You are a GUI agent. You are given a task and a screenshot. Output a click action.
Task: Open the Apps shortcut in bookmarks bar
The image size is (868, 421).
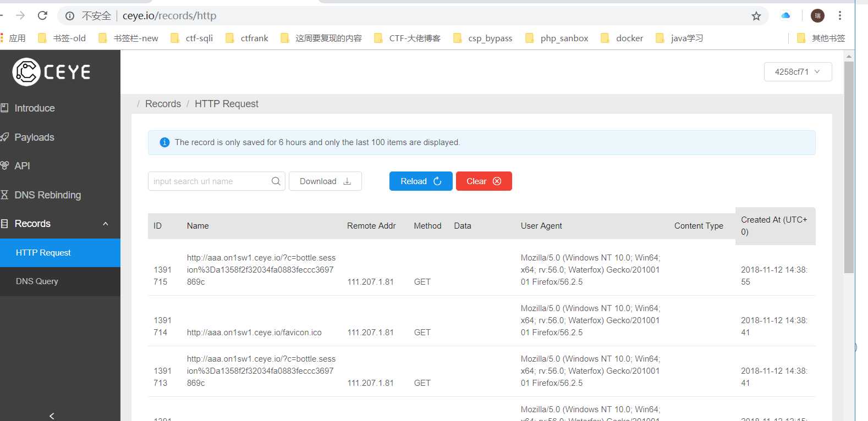coord(13,38)
